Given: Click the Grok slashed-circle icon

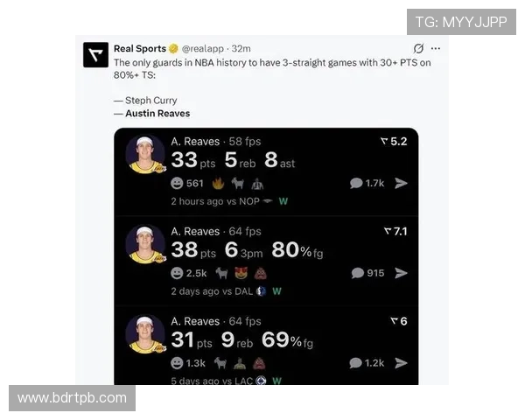Looking at the screenshot, I should [x=418, y=49].
